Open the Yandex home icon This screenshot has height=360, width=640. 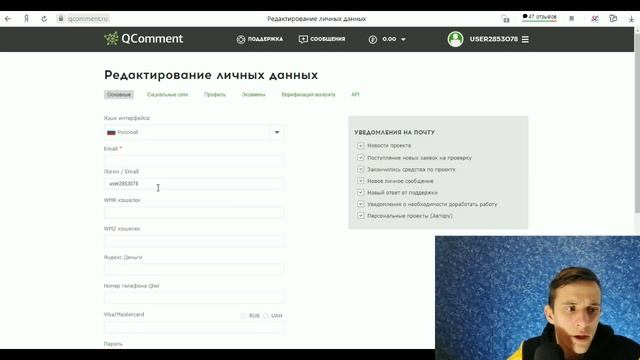point(26,19)
